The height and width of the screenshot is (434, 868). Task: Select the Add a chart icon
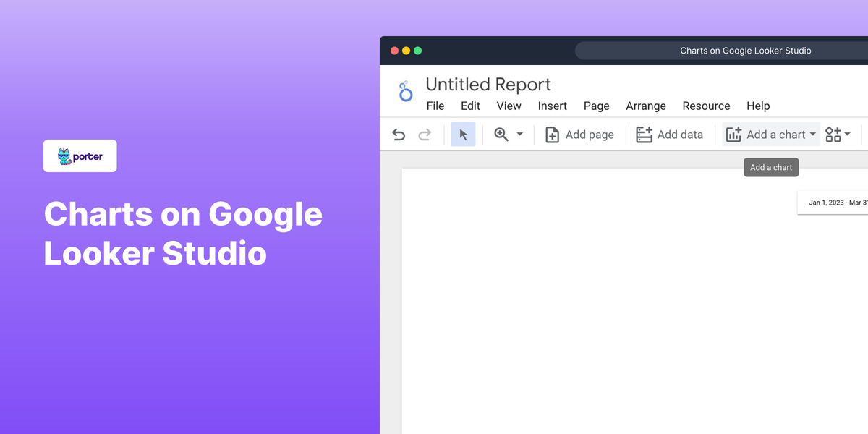coord(734,135)
